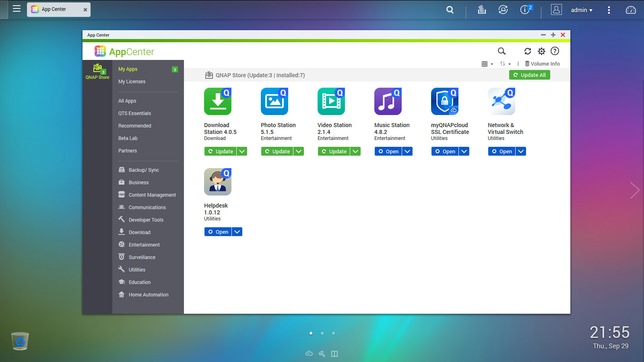Search apps with the App Center magnifier
The width and height of the screenshot is (644, 362).
(502, 51)
